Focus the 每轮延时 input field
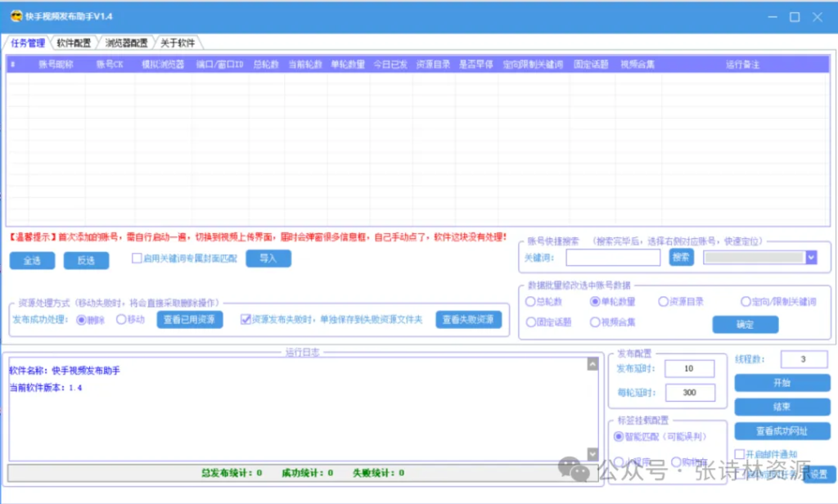 click(689, 393)
